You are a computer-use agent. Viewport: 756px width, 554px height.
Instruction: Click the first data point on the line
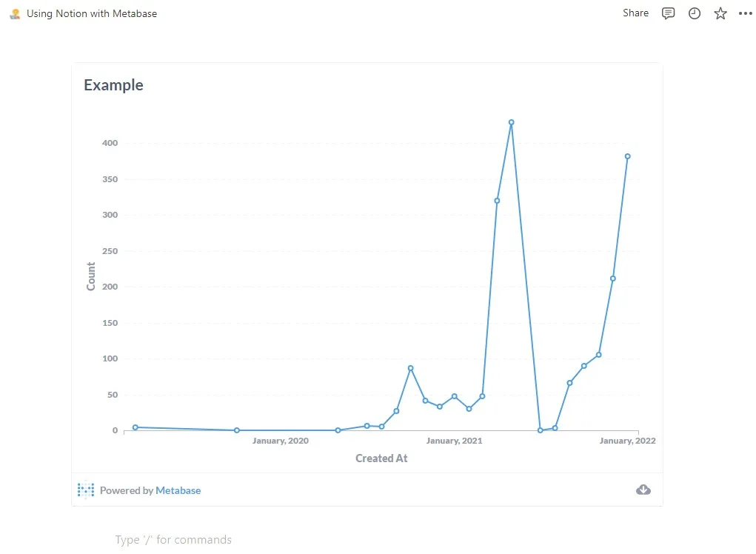click(135, 427)
